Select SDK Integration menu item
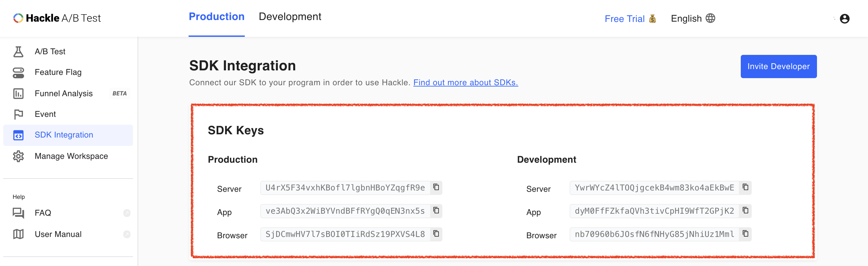The height and width of the screenshot is (266, 868). (x=68, y=135)
